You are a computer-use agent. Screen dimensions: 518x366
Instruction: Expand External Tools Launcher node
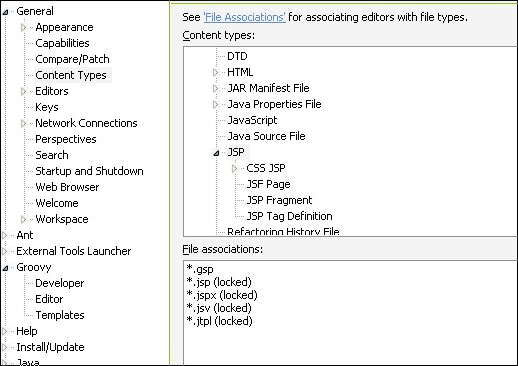point(5,251)
